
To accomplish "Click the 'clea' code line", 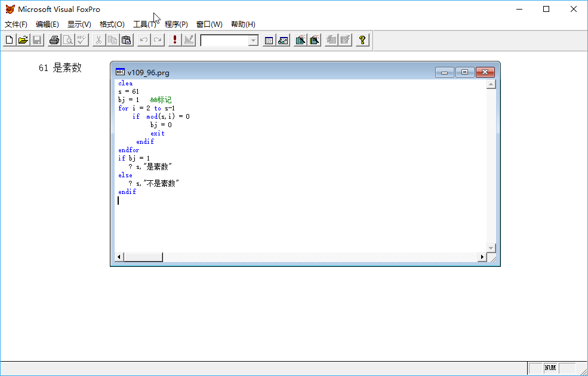I will [125, 83].
